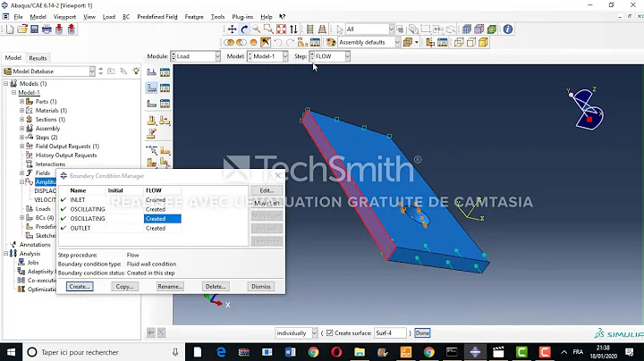Click the Copy... button
Viewport: 644px width, 361px height.
125,286
